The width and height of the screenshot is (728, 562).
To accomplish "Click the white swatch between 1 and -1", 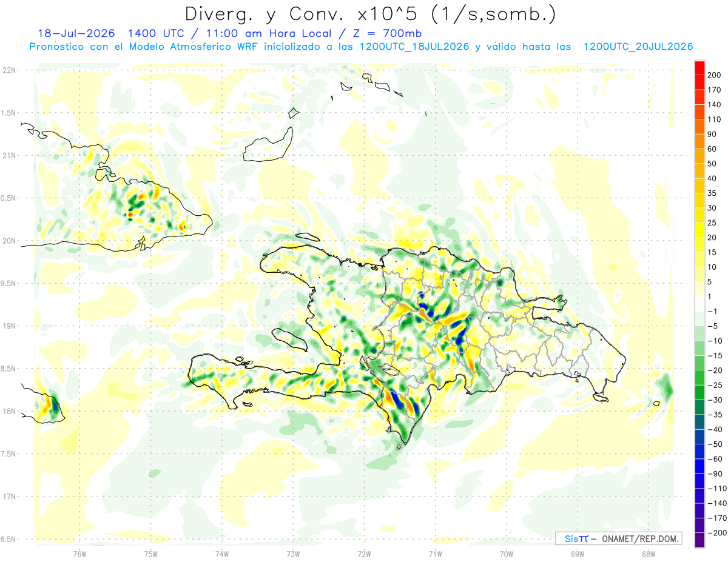I will point(700,304).
